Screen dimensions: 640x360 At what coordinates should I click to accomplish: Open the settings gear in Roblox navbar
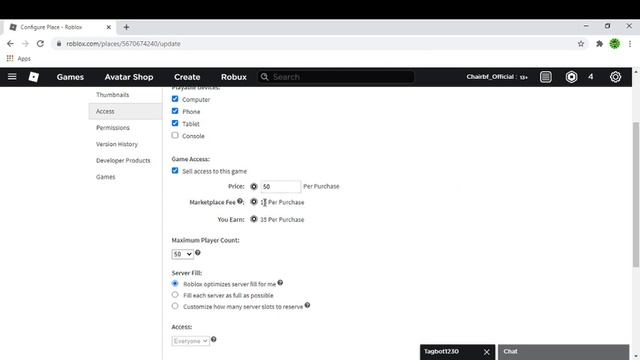point(615,77)
